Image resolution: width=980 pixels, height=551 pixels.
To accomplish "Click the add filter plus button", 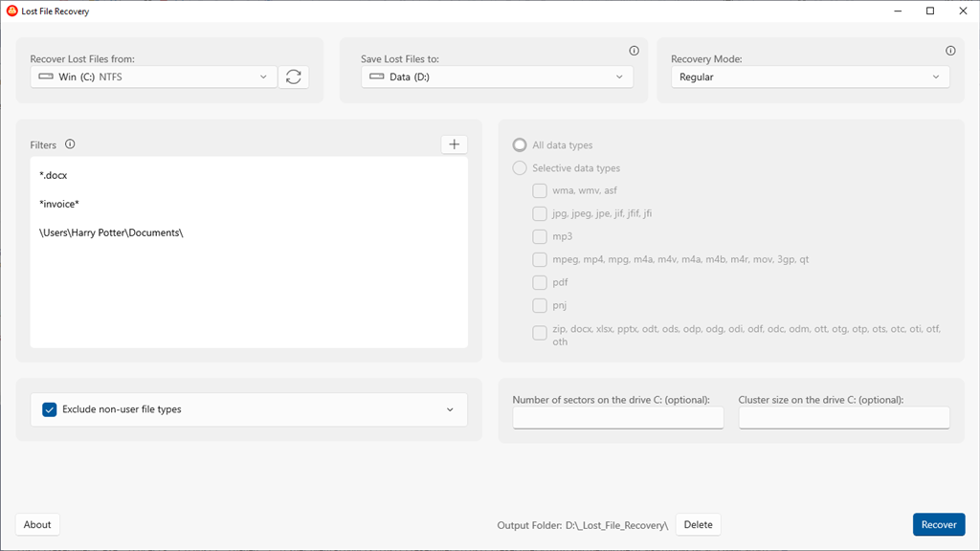I will pos(455,144).
